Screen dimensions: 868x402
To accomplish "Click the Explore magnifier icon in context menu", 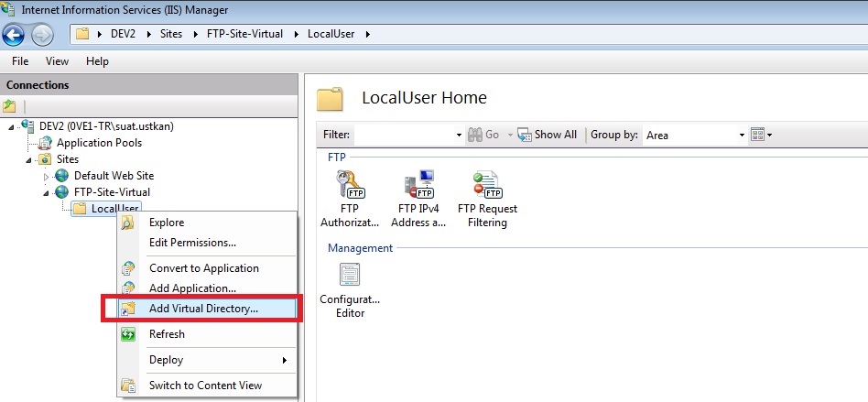I will click(x=128, y=223).
